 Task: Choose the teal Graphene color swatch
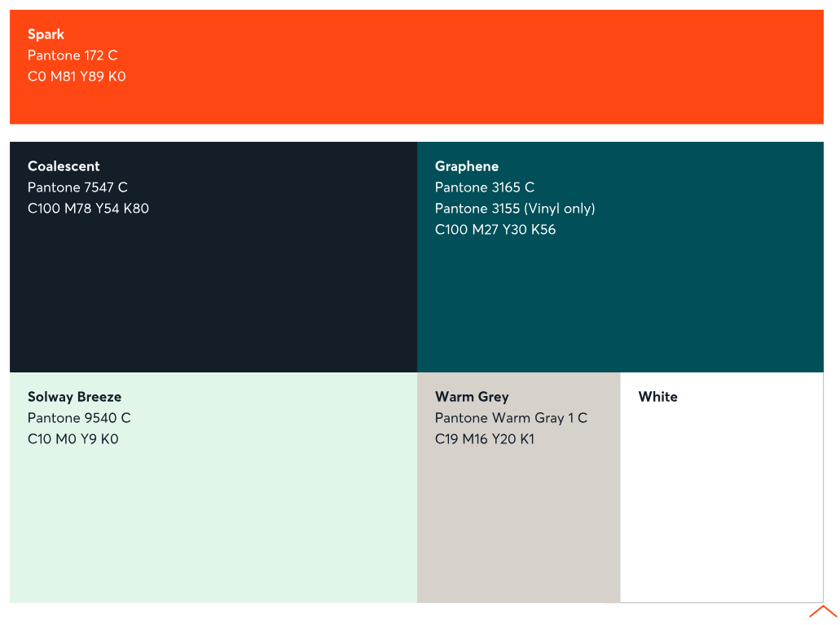tap(619, 301)
